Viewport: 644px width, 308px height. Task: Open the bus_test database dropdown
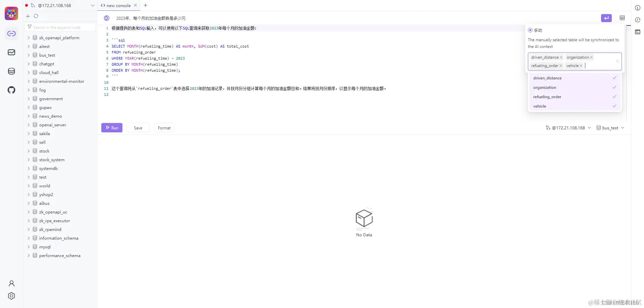coord(610,128)
